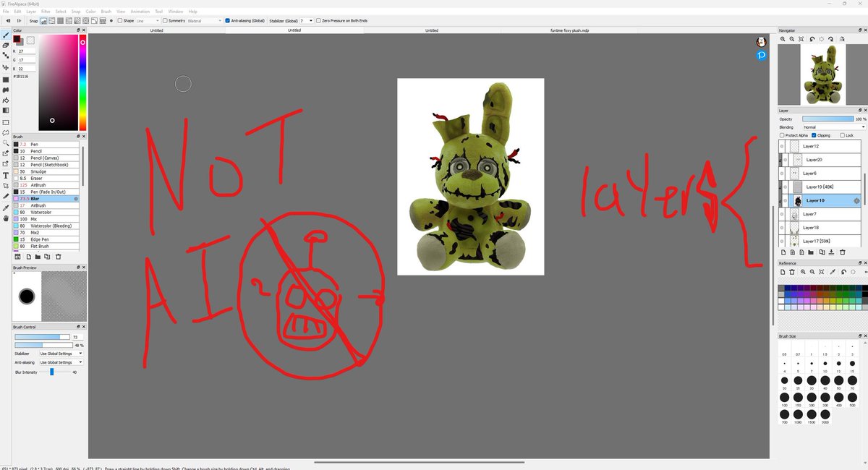The width and height of the screenshot is (868, 470).
Task: Open the Filter menu
Action: coord(45,11)
